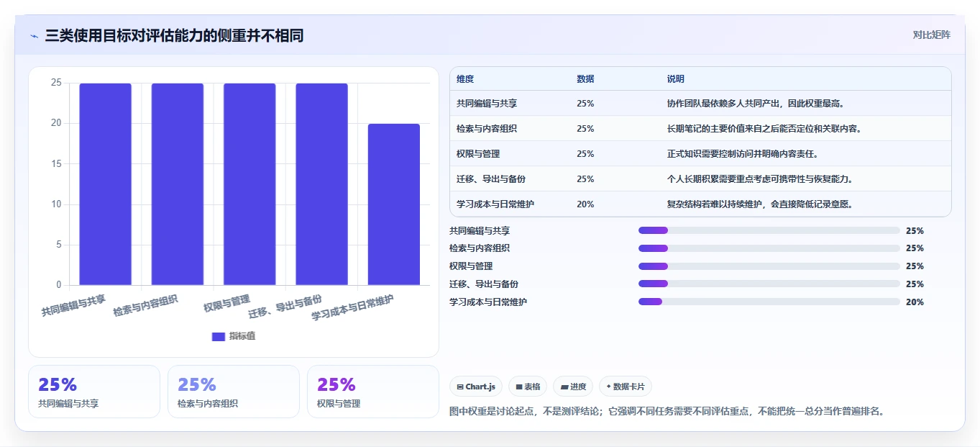Click the 共同编辑与共享 progress bar
Viewport: 980px width, 447px height.
click(769, 230)
